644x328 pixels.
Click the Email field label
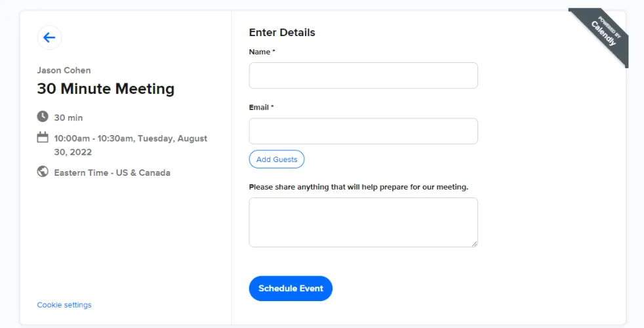261,107
